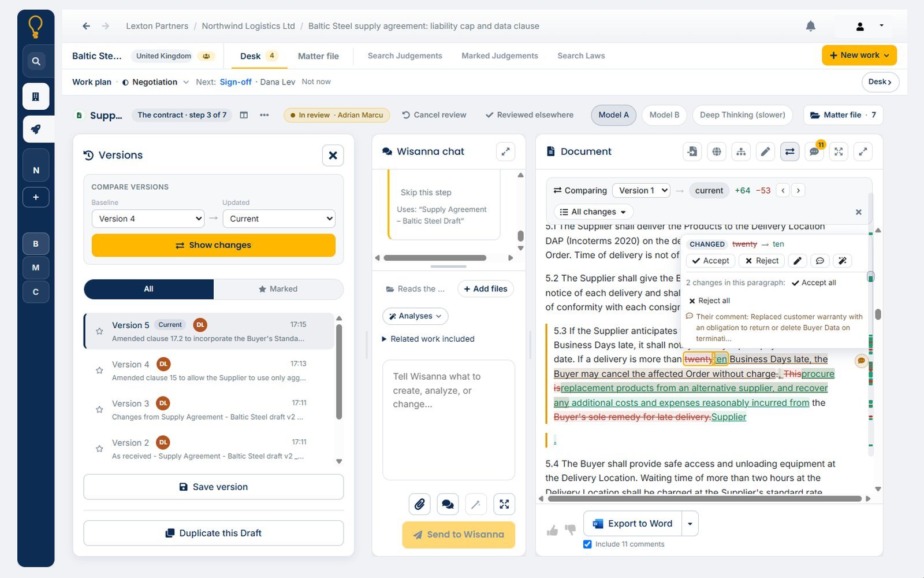
Task: Go back using the back arrow
Action: coord(86,26)
